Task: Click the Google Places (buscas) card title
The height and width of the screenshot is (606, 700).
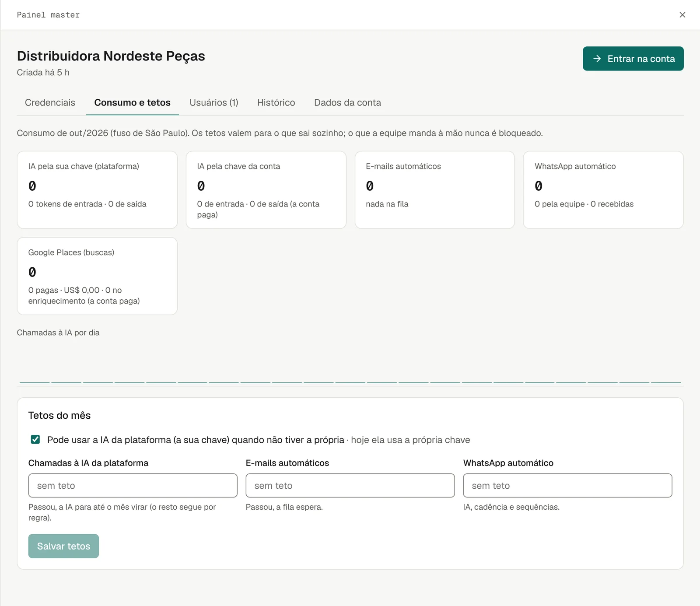Action: tap(71, 252)
